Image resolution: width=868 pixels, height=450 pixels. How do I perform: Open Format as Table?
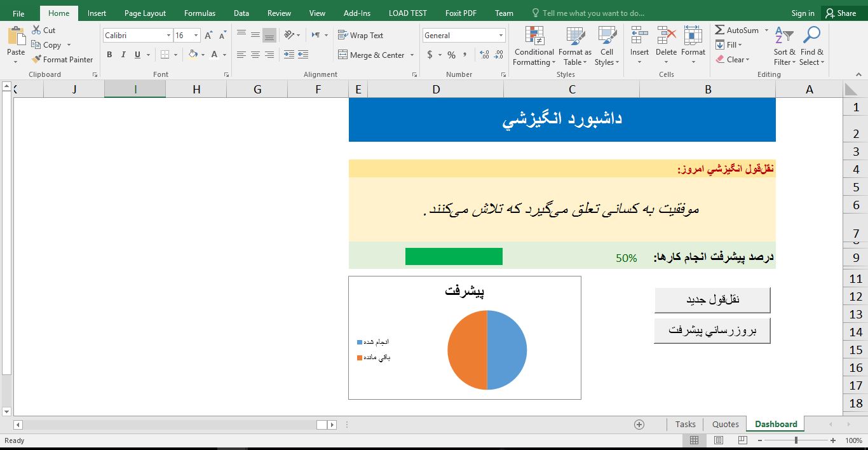pos(575,46)
